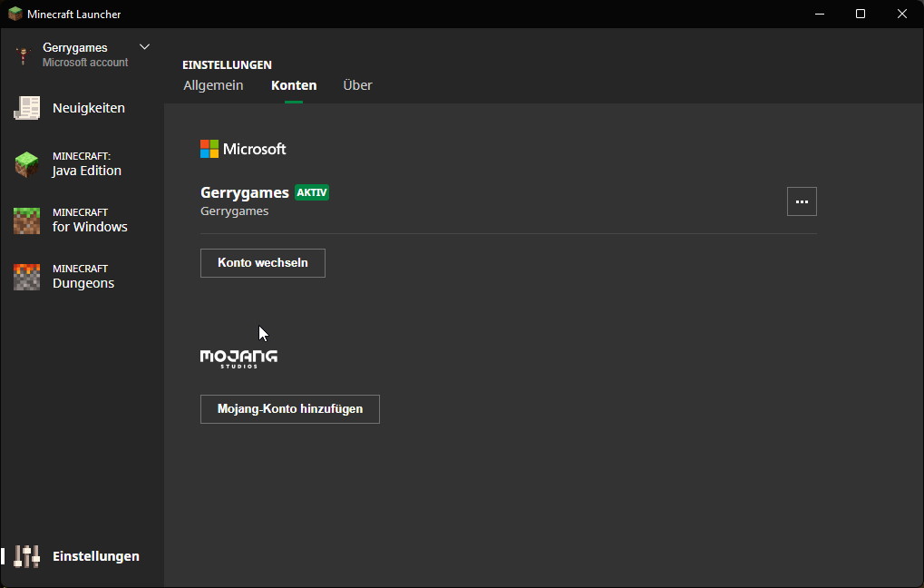
Task: Click the Dungeons label text
Action: click(x=83, y=284)
